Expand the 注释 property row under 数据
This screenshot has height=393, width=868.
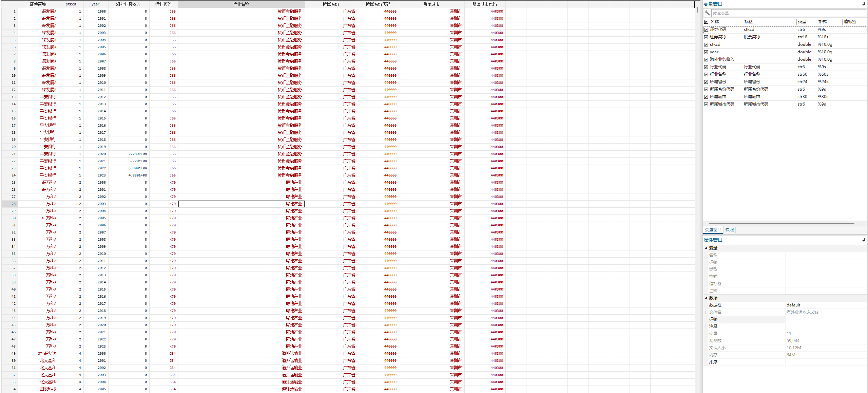pyautogui.click(x=706, y=326)
